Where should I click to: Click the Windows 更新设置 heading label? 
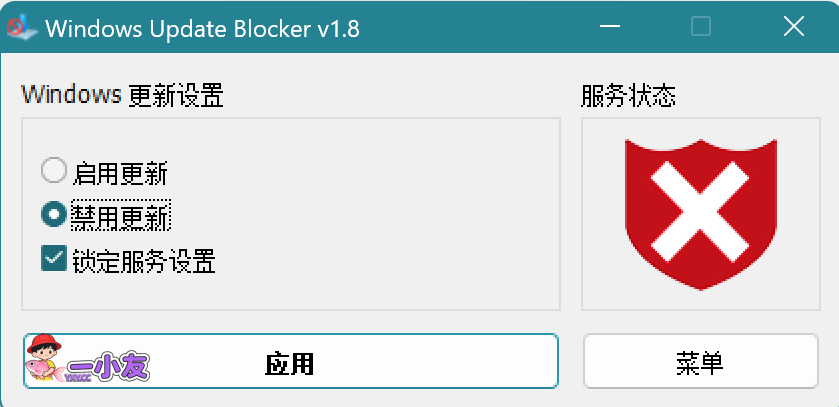click(122, 96)
